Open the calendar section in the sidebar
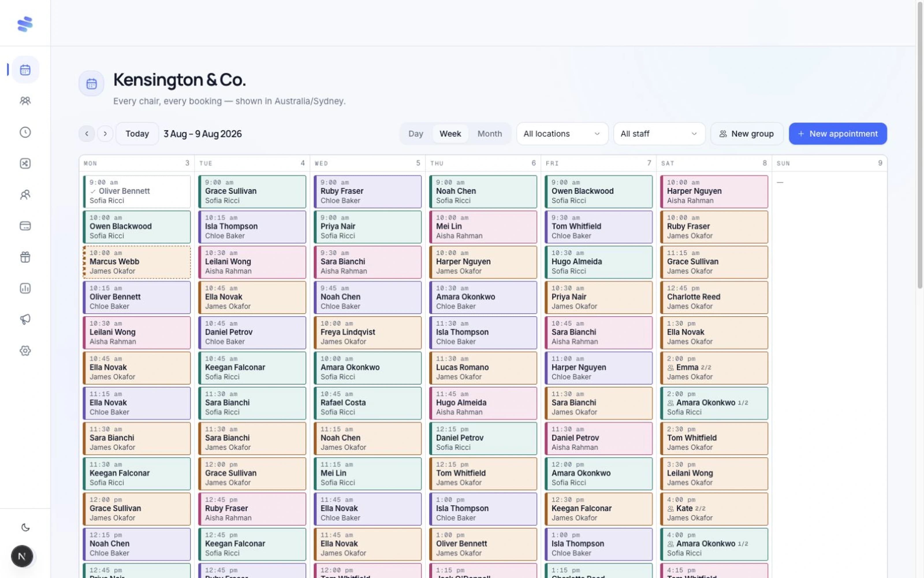924x578 pixels. click(25, 70)
